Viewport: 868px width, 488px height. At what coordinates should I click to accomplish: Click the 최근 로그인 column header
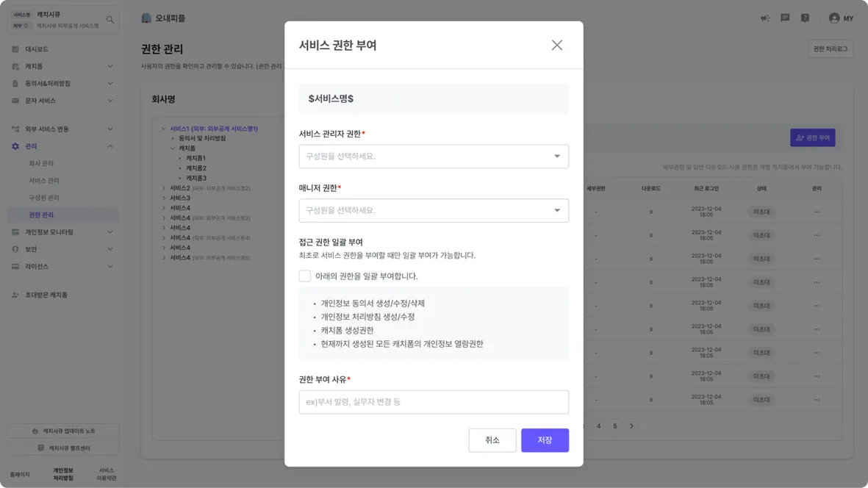(706, 189)
